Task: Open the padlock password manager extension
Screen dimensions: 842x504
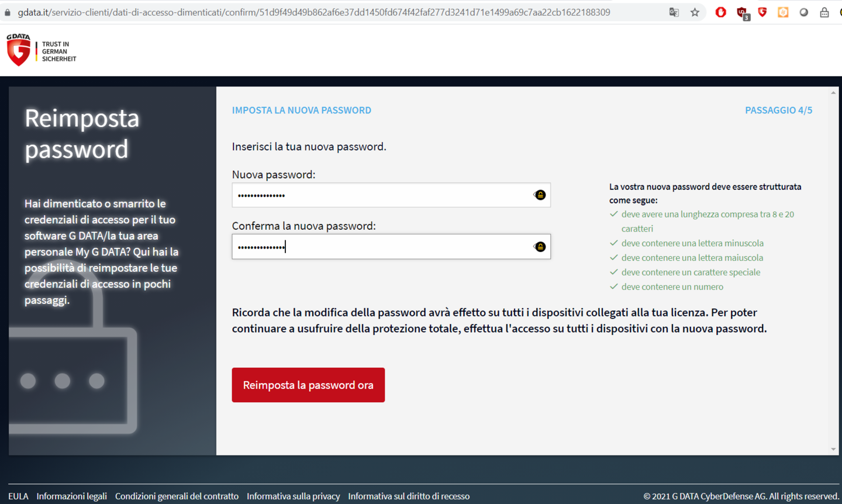Action: (824, 12)
